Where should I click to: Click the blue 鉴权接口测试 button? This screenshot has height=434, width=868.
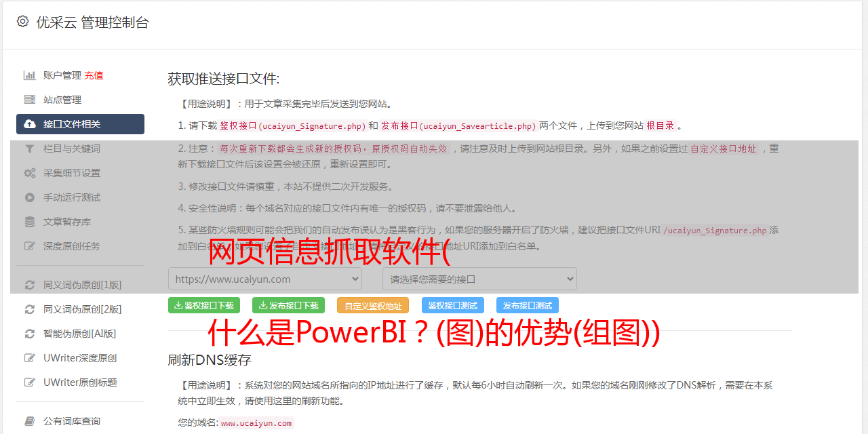(453, 305)
